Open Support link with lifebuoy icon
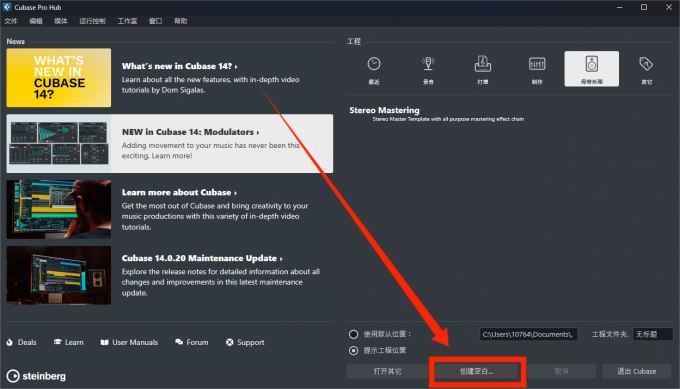Image resolution: width=680 pixels, height=389 pixels. click(x=245, y=342)
